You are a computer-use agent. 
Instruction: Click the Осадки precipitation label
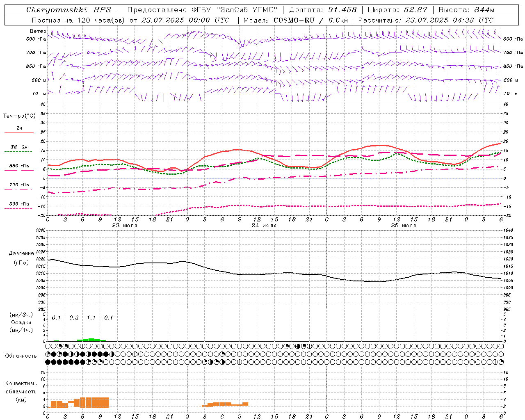(x=21, y=322)
